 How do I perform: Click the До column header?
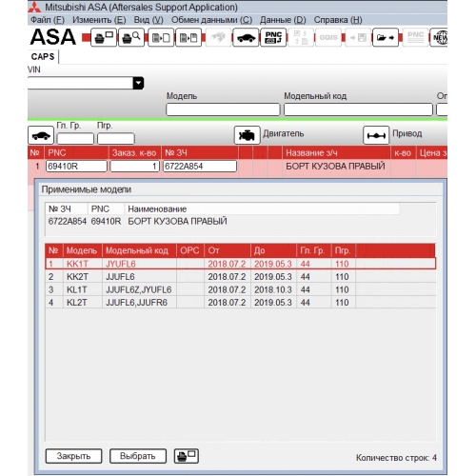[x=273, y=250]
